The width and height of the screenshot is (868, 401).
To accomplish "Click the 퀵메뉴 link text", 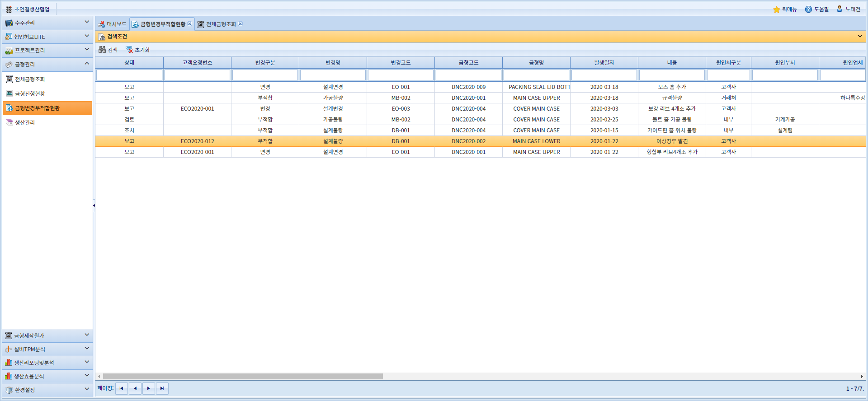I will click(x=789, y=9).
